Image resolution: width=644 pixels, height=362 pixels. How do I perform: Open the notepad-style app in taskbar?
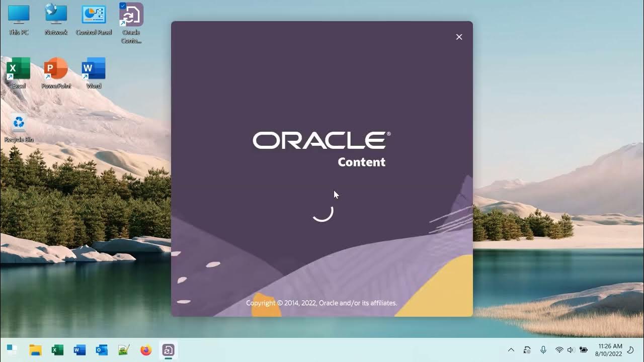tap(124, 350)
